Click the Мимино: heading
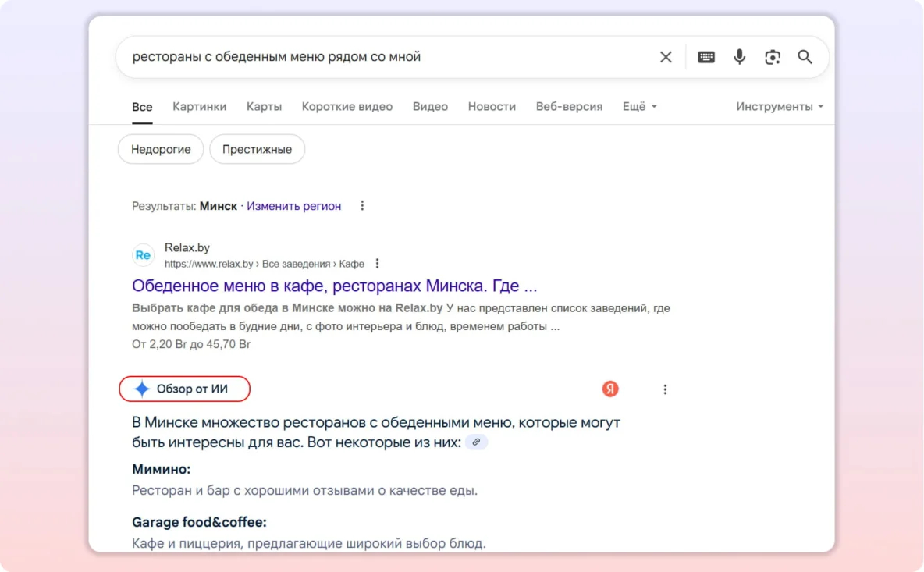924x572 pixels. tap(161, 470)
